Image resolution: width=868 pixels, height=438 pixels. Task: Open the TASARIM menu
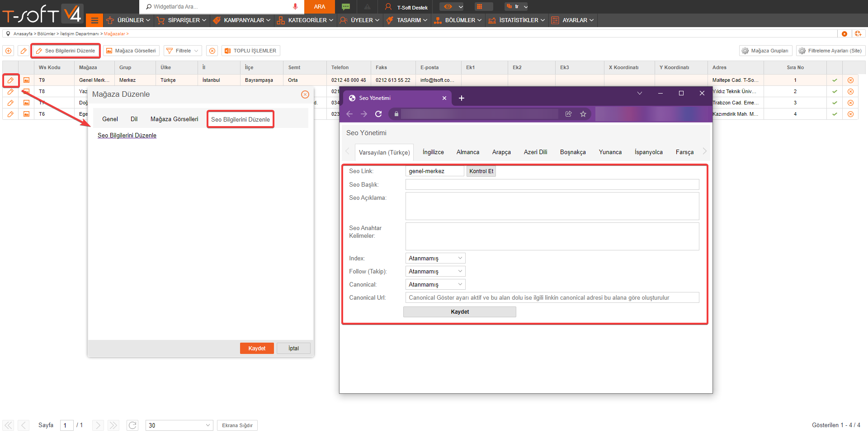407,20
